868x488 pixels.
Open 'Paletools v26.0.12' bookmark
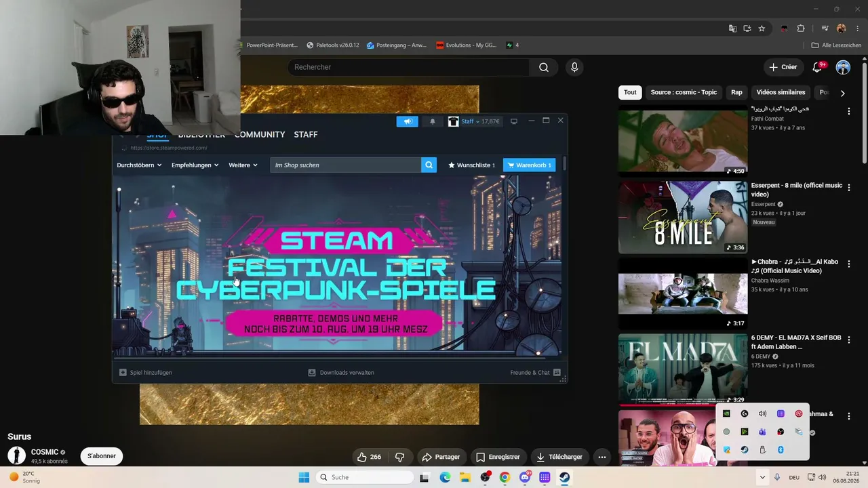333,45
